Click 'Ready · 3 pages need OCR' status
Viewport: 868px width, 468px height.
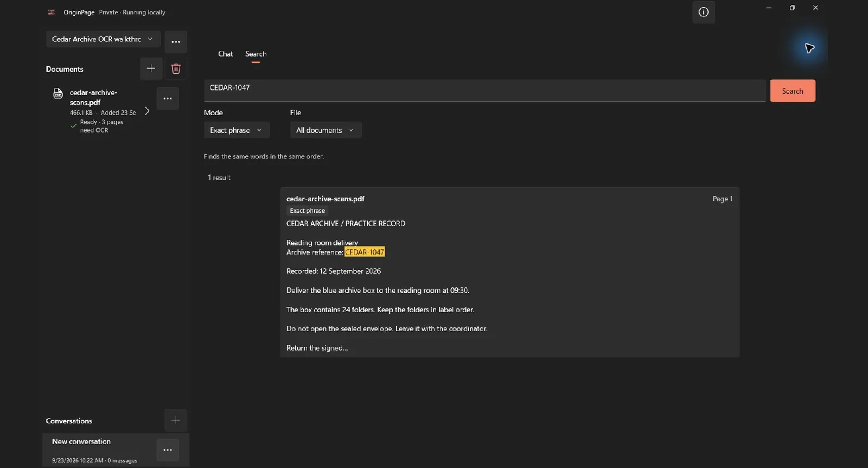tap(101, 126)
